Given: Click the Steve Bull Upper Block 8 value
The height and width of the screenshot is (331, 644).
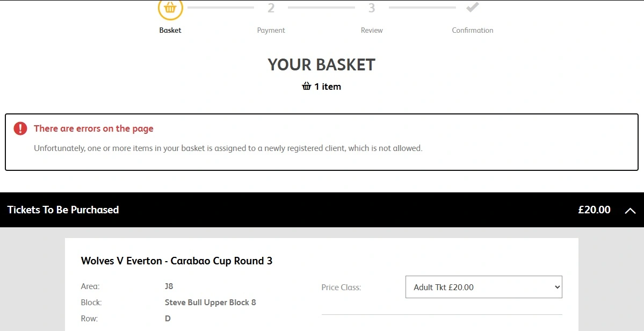Looking at the screenshot, I should [210, 303].
